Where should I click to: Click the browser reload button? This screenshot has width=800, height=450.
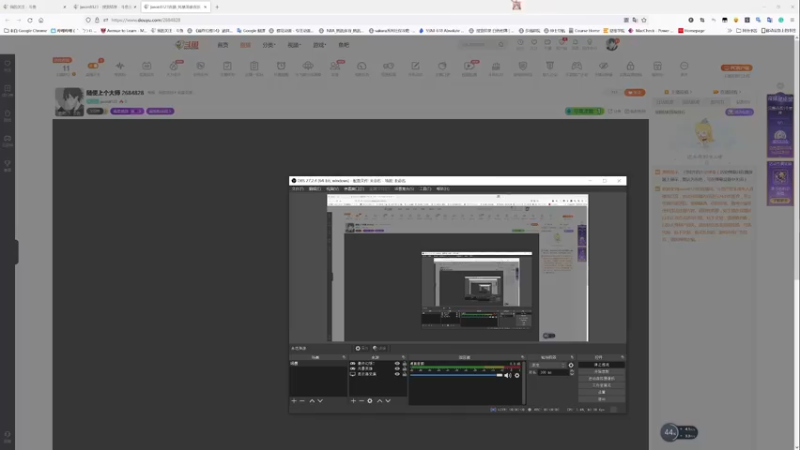[x=30, y=20]
